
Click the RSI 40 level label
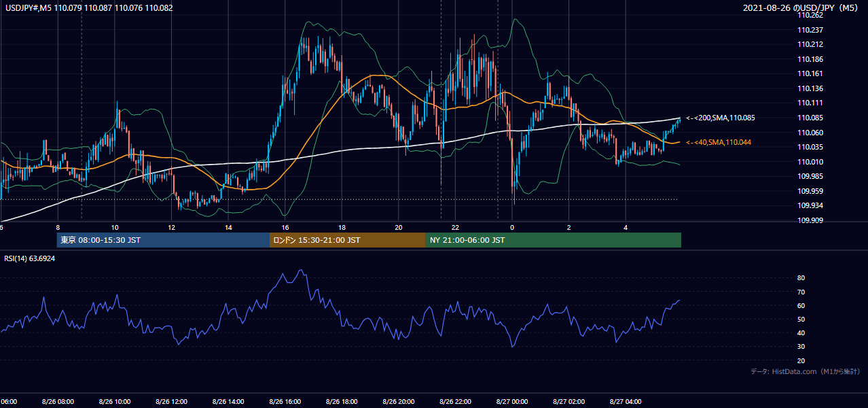point(801,333)
